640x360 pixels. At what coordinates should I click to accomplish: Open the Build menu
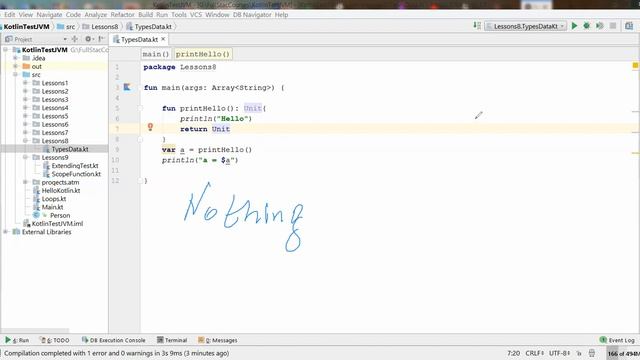(x=145, y=14)
